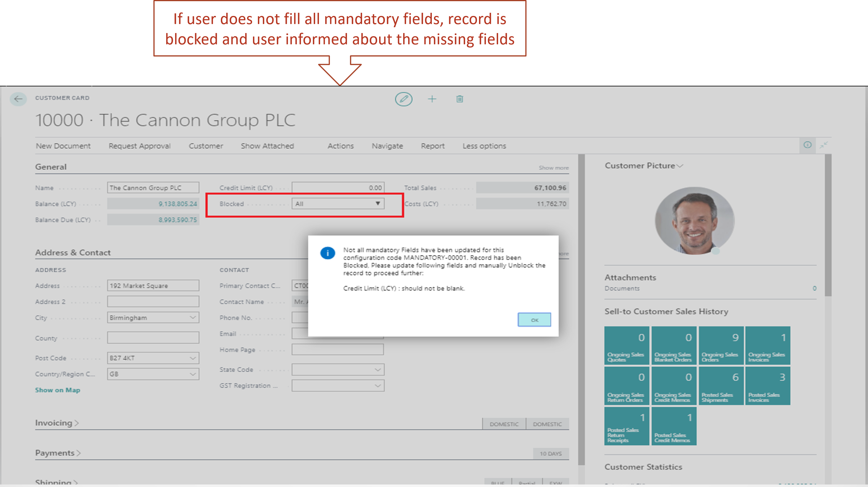The image size is (868, 487).
Task: Click the first DOMESTIC summary in Invoicing
Action: (504, 424)
